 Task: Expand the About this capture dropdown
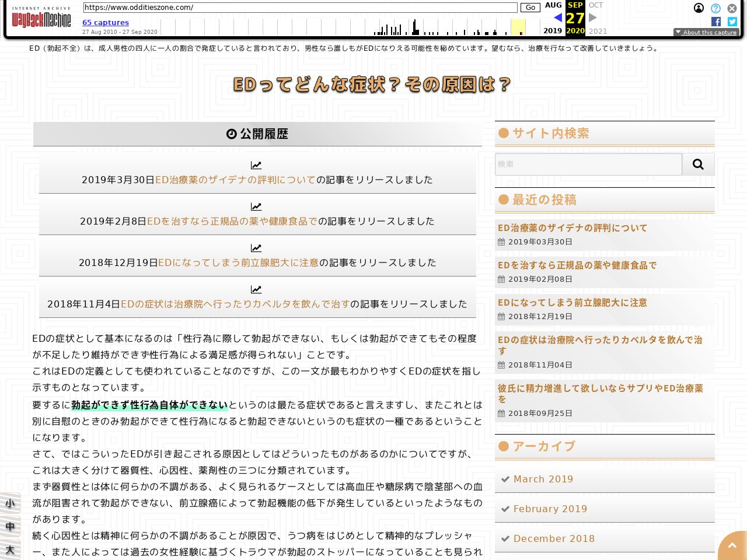coord(706,33)
